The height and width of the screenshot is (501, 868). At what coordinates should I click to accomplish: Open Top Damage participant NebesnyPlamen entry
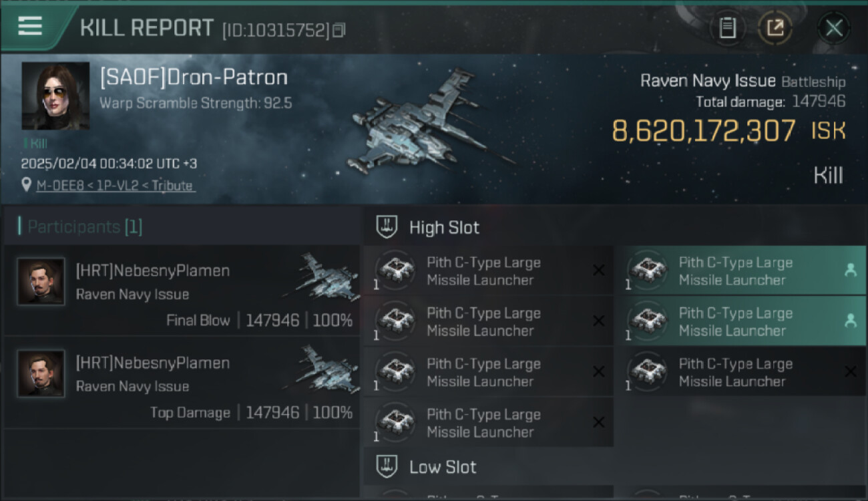coord(182,387)
